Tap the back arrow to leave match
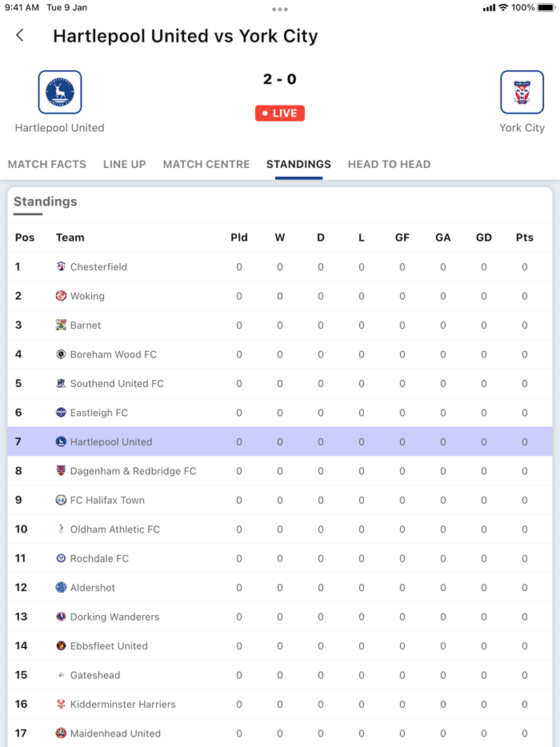Screen dimensions: 560x747 click(20, 35)
